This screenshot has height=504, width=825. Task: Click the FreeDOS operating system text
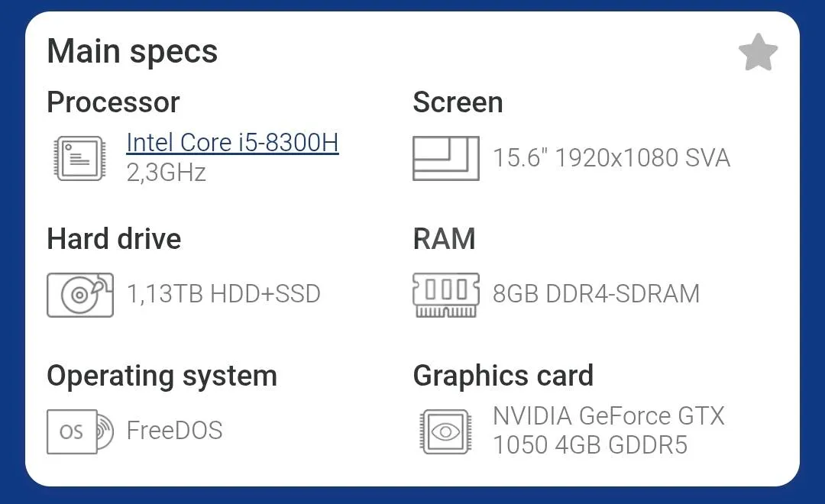tap(175, 431)
